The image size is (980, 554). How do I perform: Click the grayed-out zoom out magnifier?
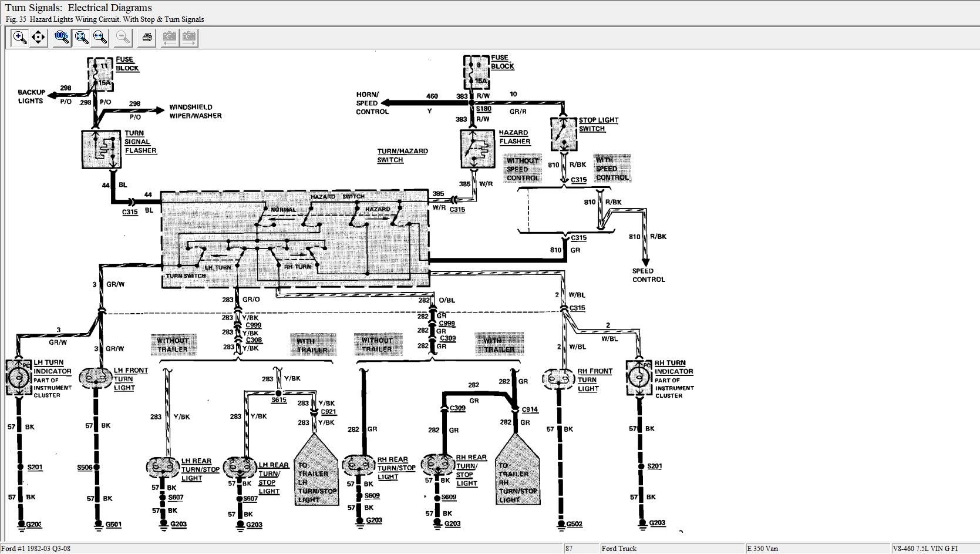point(123,38)
